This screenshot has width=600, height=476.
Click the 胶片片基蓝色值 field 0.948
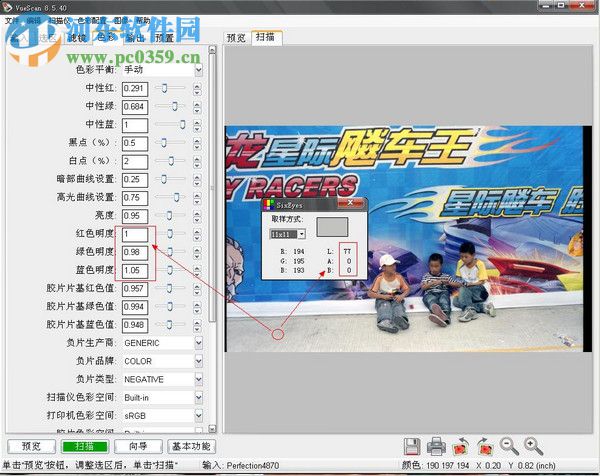pos(135,325)
